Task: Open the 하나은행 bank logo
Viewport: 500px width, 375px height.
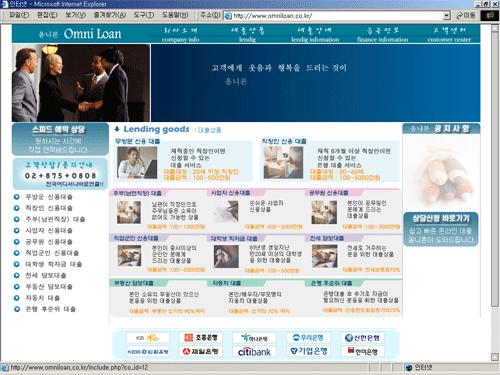Action: click(x=254, y=338)
